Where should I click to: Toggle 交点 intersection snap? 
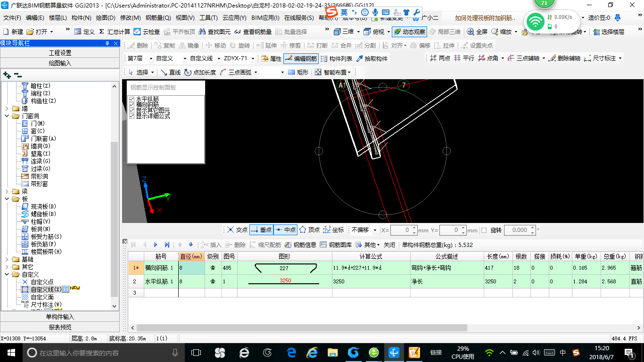point(237,230)
